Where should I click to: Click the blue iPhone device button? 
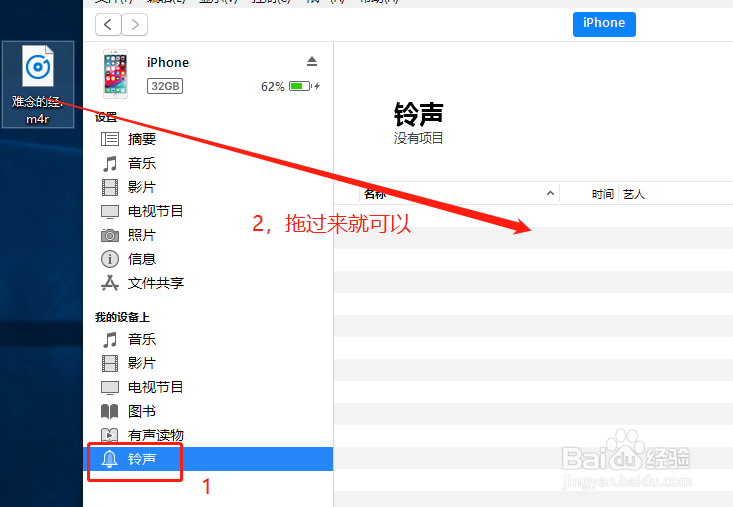(x=604, y=24)
